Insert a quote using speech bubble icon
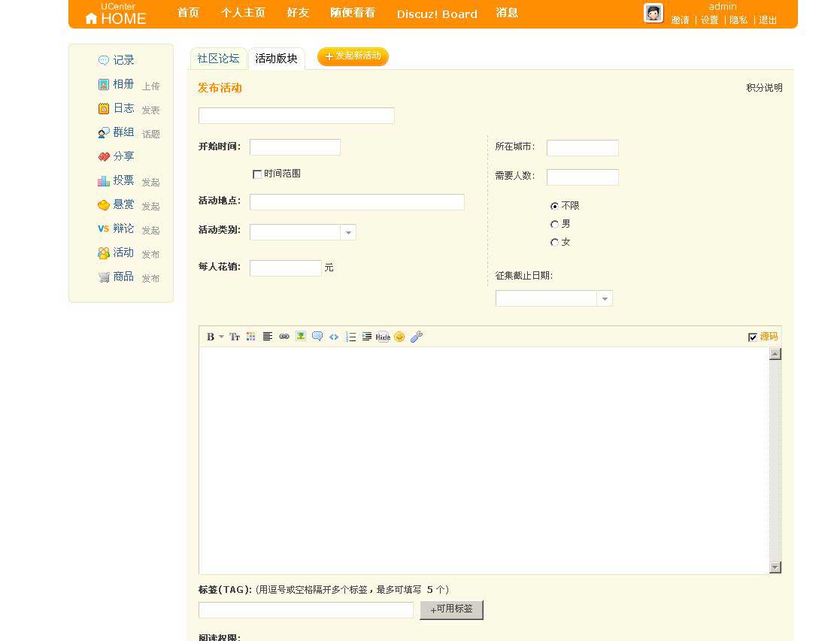Image resolution: width=840 pixels, height=641 pixels. pyautogui.click(x=317, y=337)
